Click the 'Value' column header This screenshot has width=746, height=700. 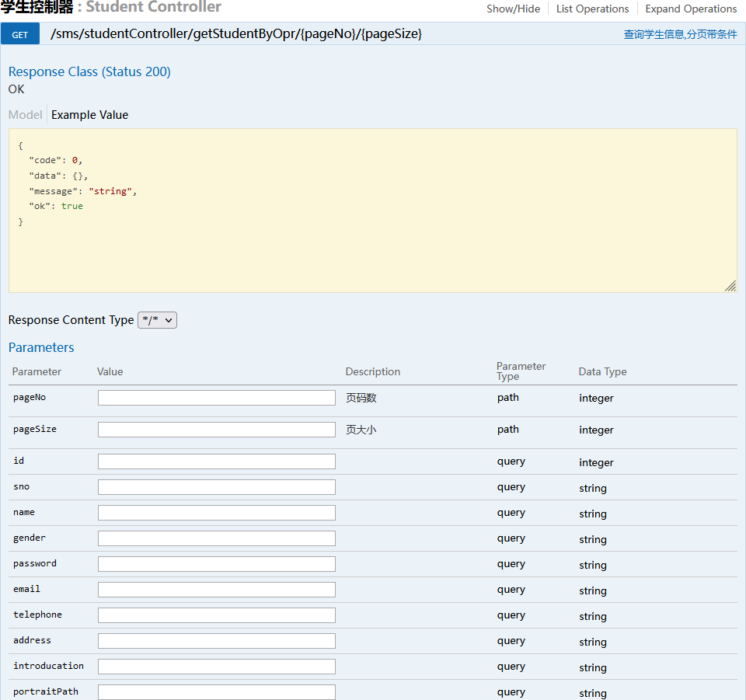[110, 372]
